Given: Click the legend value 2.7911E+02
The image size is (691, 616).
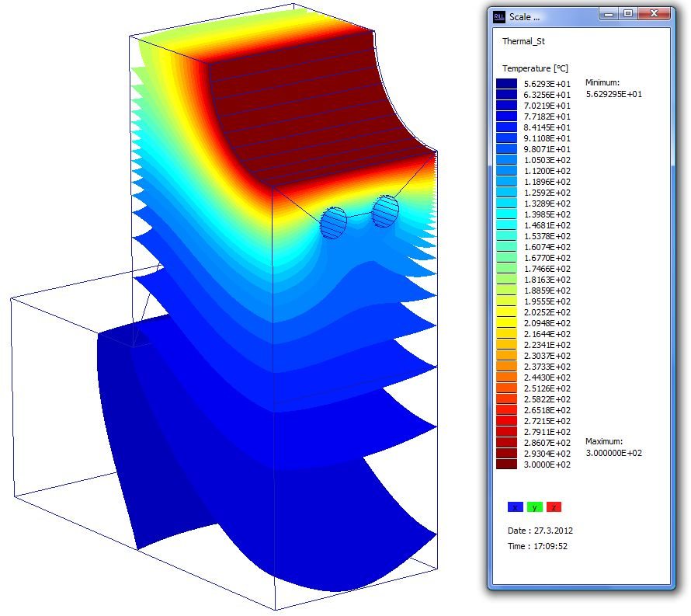Looking at the screenshot, I should click(547, 432).
